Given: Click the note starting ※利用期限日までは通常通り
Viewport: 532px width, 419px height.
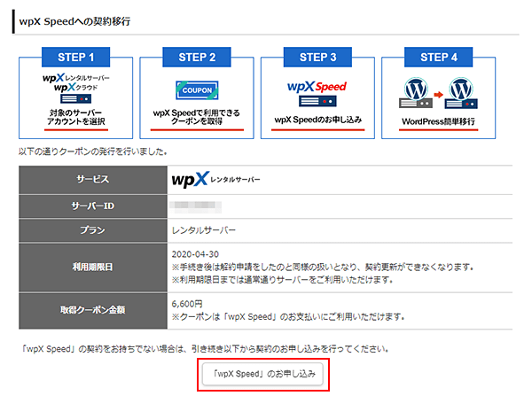Looking at the screenshot, I should (x=282, y=280).
